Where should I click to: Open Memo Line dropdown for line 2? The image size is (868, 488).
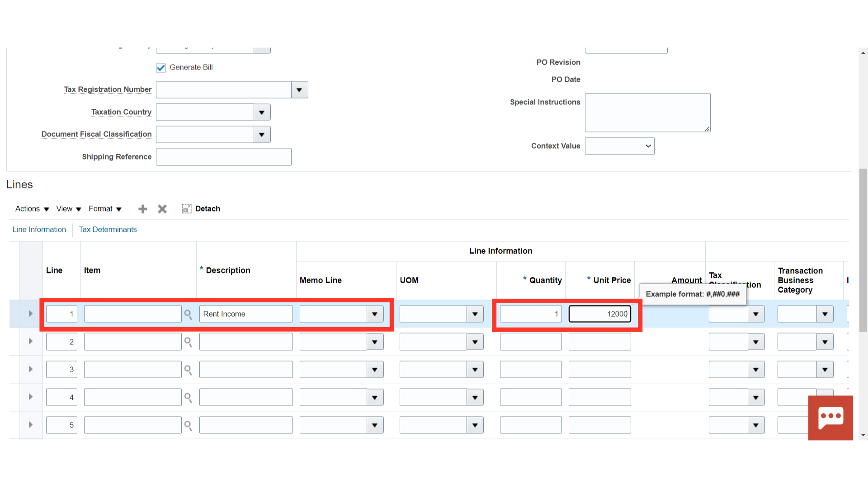[x=375, y=342]
